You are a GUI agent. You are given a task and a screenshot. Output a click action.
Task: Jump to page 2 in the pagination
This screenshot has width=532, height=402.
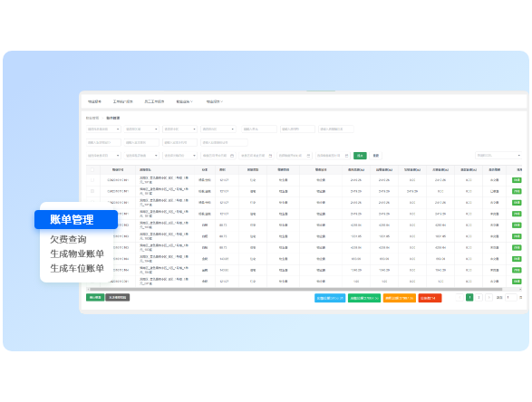click(479, 298)
